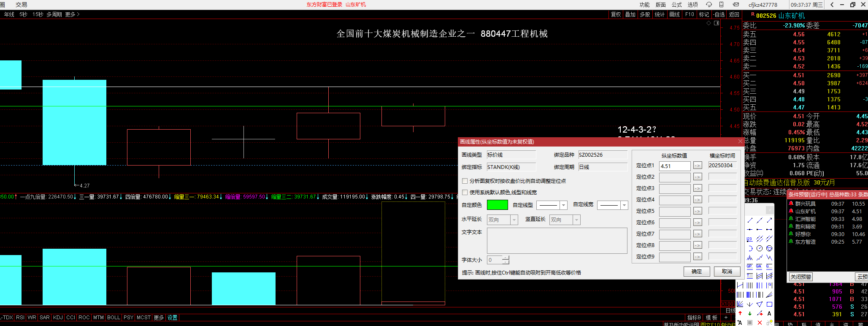Screen dimensions: 868x326
Task: Click the 复权 toolbar button
Action: 616,14
